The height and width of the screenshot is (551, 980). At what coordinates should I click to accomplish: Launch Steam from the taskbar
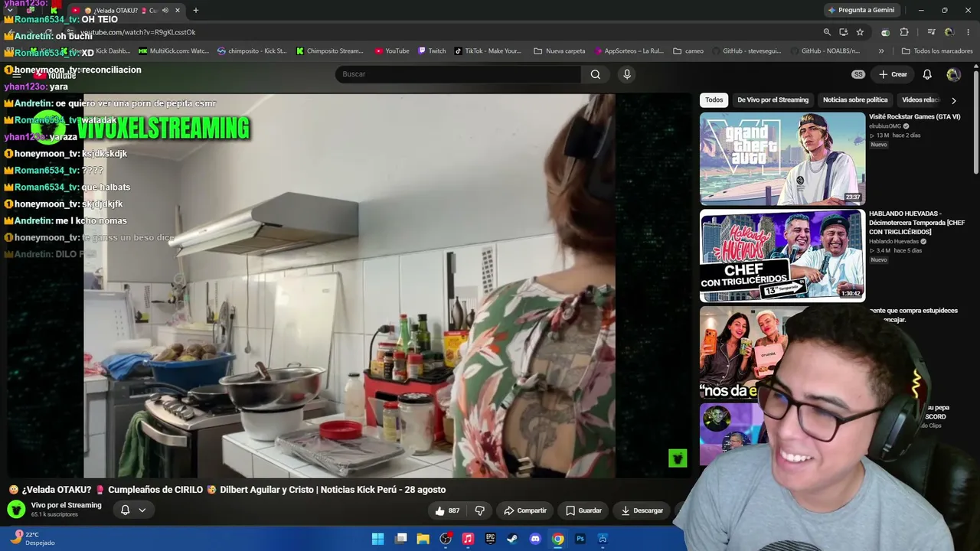coord(512,539)
